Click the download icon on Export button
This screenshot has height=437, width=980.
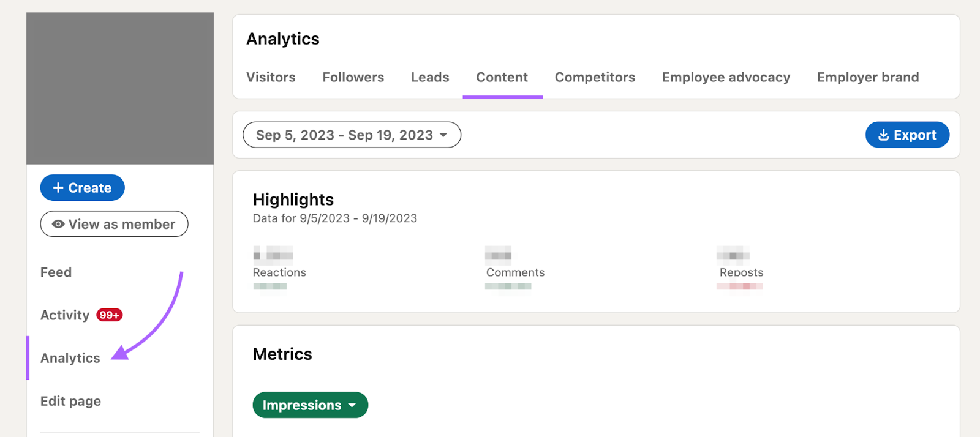coord(884,135)
